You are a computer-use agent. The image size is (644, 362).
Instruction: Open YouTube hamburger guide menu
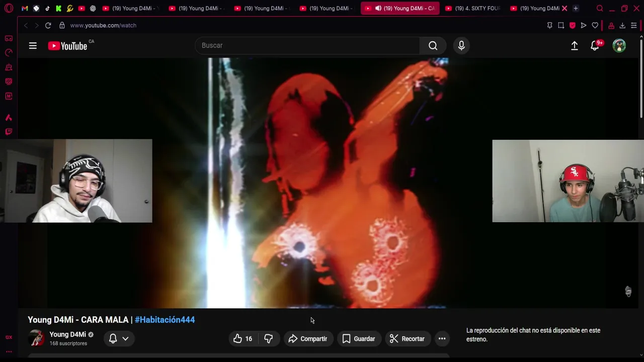[x=33, y=46]
